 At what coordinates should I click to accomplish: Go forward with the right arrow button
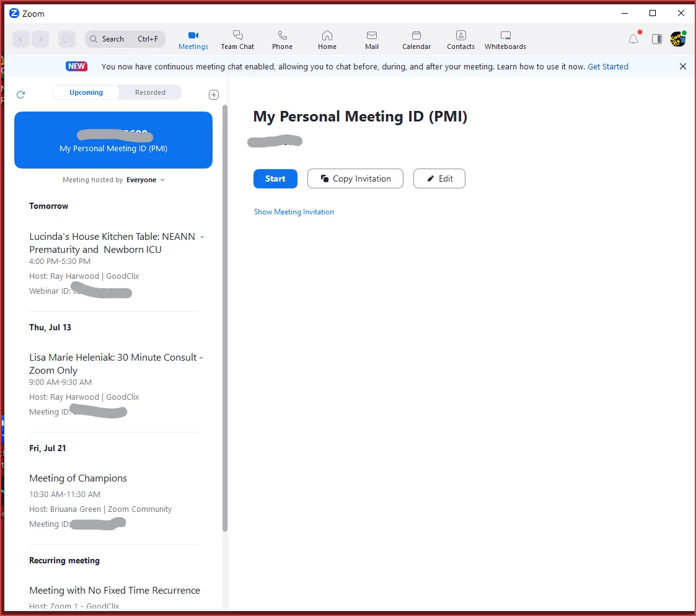40,39
